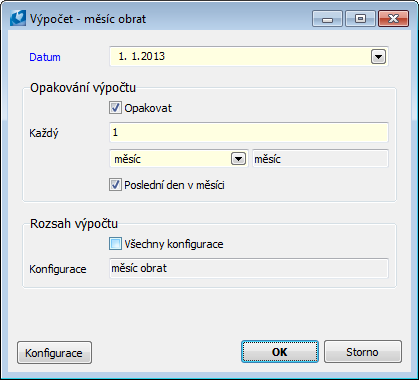Open the Datum calendar dropdown arrow
This screenshot has width=419, height=380.
(x=378, y=57)
